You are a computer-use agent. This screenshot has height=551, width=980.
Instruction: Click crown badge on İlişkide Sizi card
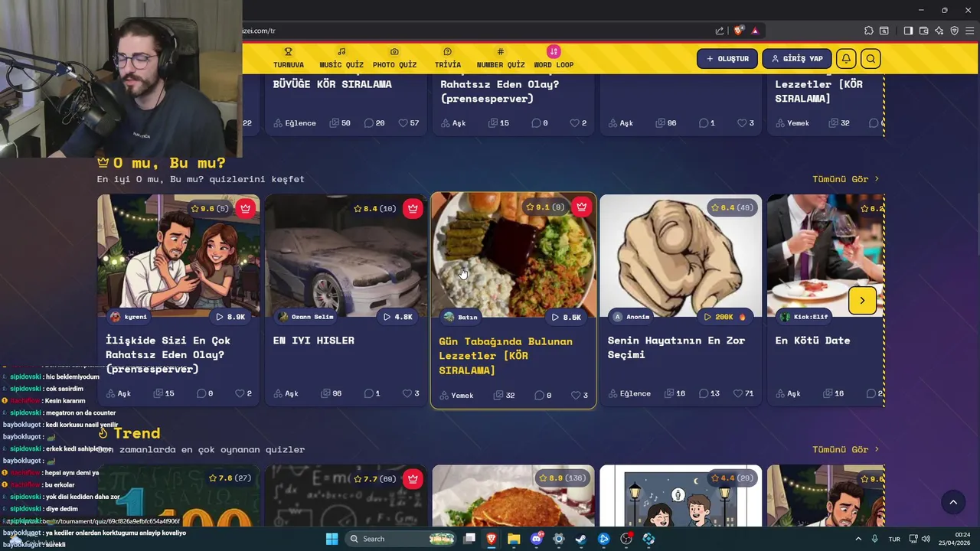pyautogui.click(x=245, y=208)
